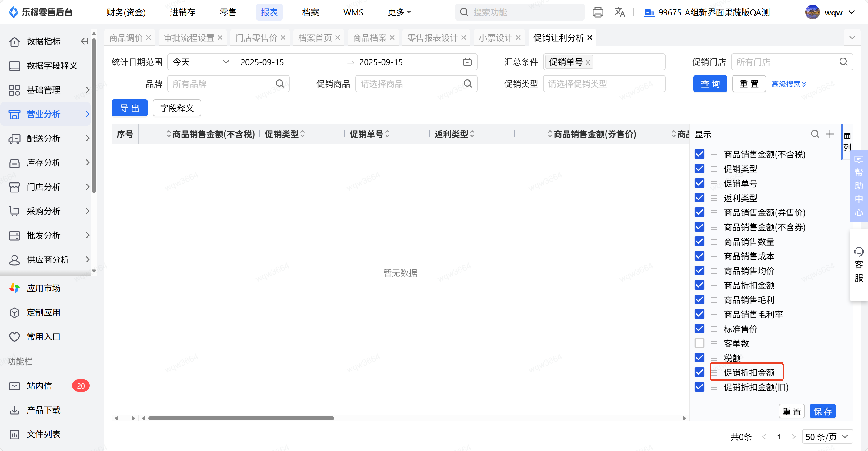Open the customer service headset icon
Viewport: 868px width, 451px height.
(858, 252)
